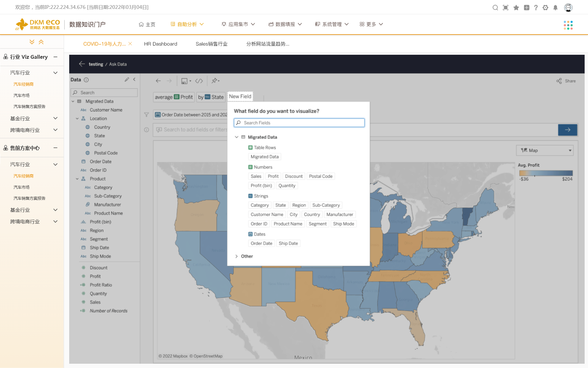588x368 pixels.
Task: Open the Map visualization type dropdown
Action: [x=545, y=150]
